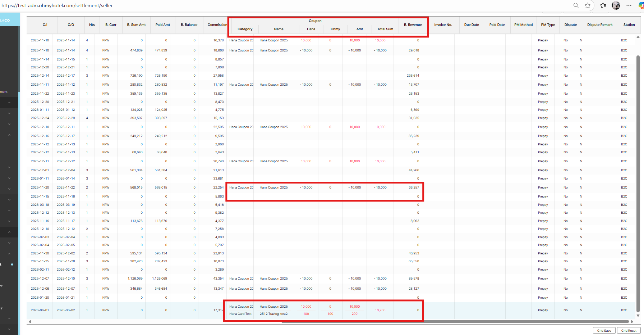
Task: Click the PM Method column header
Action: pos(524,25)
